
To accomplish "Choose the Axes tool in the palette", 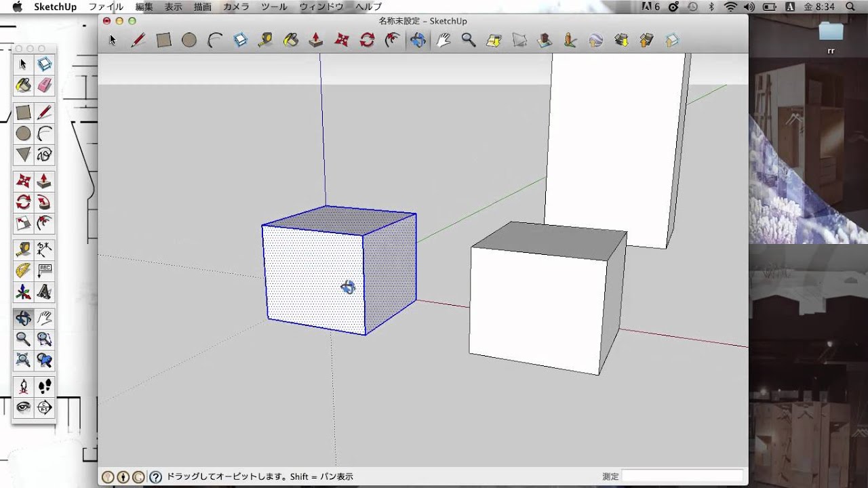I will 23,292.
